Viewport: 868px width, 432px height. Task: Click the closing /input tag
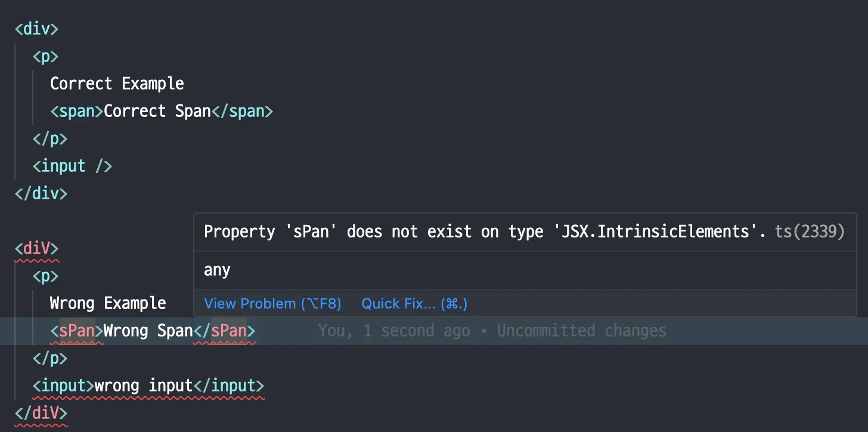[229, 385]
